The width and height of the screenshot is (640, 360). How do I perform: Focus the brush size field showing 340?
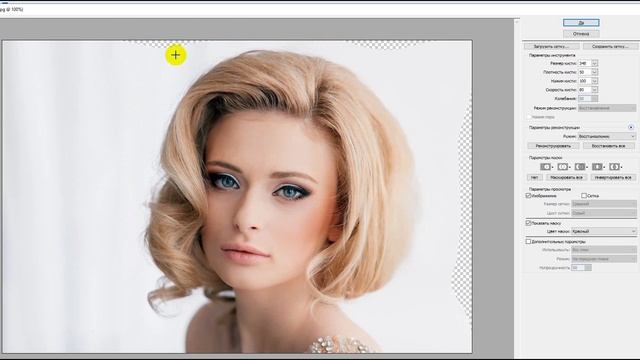(x=584, y=63)
